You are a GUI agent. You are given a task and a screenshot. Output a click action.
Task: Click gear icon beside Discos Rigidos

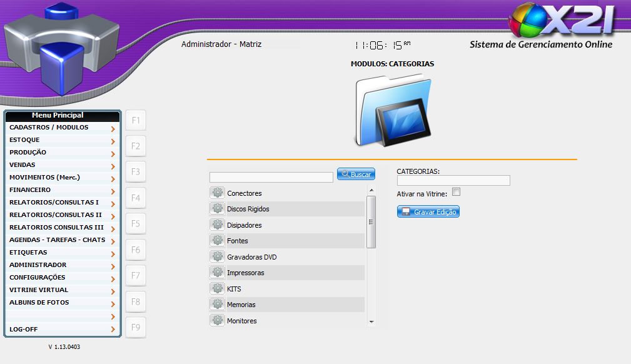coord(217,209)
